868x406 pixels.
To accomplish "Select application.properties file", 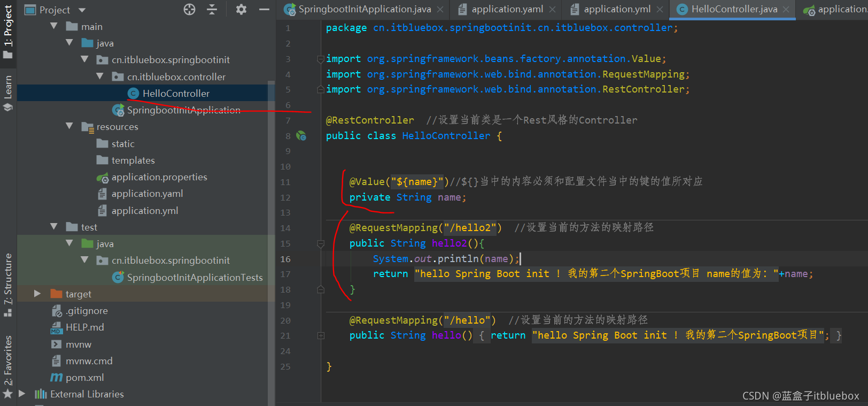I will pos(159,177).
